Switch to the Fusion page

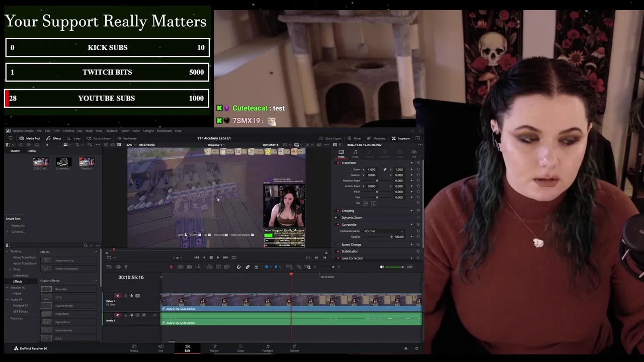tap(214, 348)
